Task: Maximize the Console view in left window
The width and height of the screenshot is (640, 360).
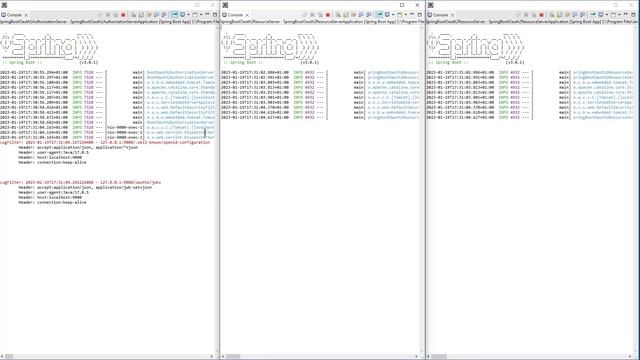Action: click(215, 15)
